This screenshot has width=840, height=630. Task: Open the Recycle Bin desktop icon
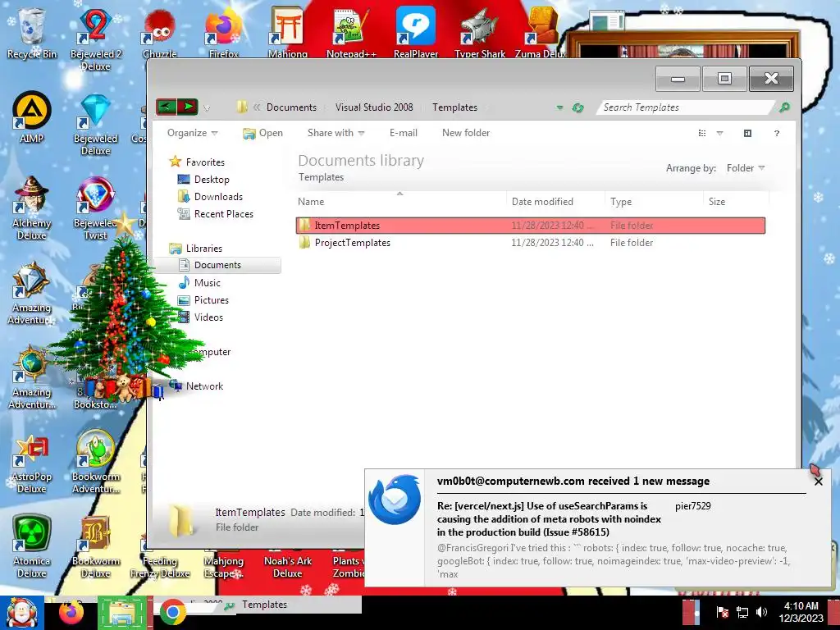coord(32,33)
